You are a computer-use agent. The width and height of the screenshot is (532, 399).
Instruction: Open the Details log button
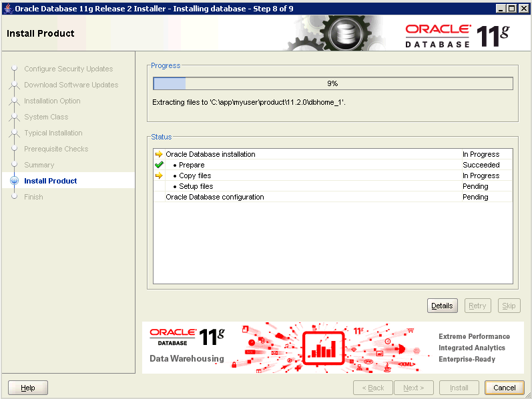[442, 306]
